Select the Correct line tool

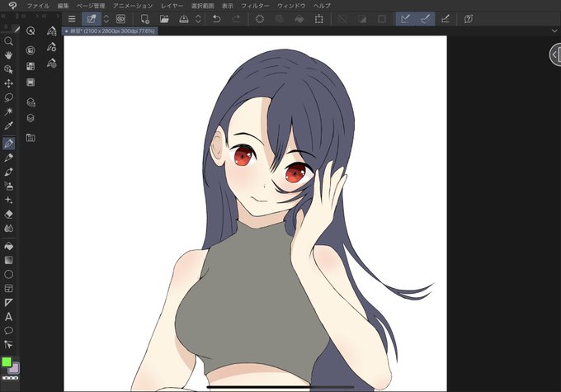point(8,344)
